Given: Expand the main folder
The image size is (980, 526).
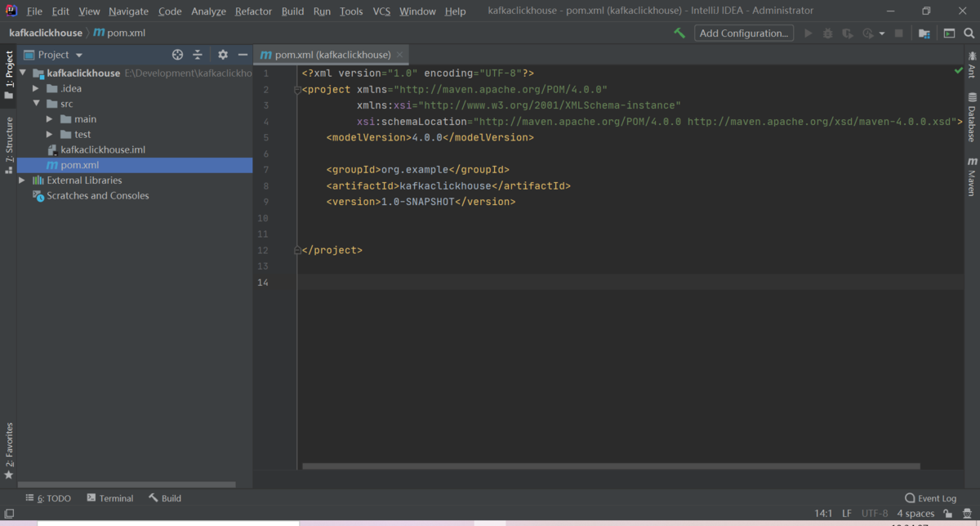Looking at the screenshot, I should [x=50, y=119].
